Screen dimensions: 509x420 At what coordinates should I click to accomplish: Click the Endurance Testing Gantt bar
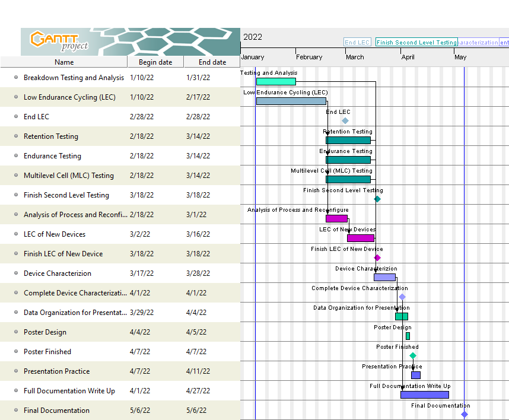point(348,160)
